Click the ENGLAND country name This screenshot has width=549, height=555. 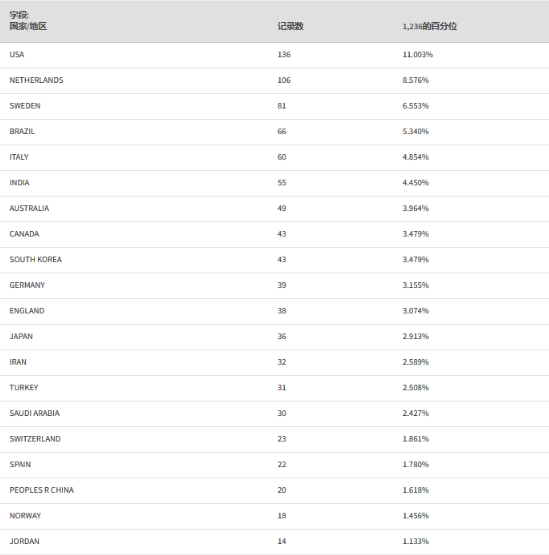click(27, 311)
